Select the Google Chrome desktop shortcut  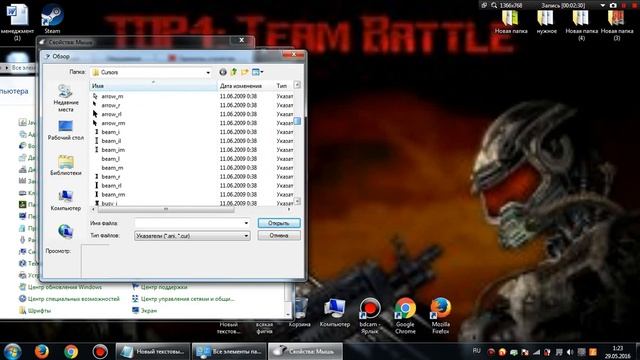(x=405, y=316)
